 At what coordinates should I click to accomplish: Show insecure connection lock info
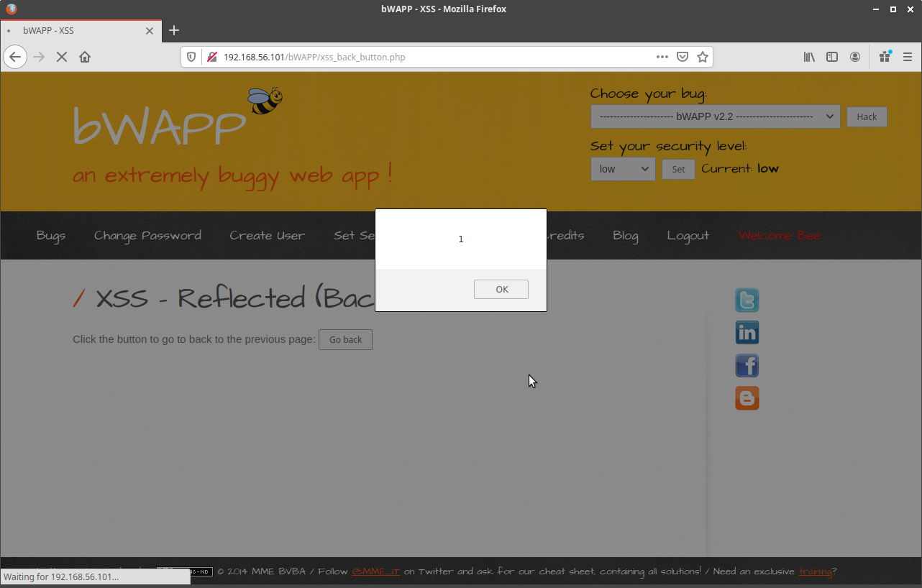(x=212, y=57)
